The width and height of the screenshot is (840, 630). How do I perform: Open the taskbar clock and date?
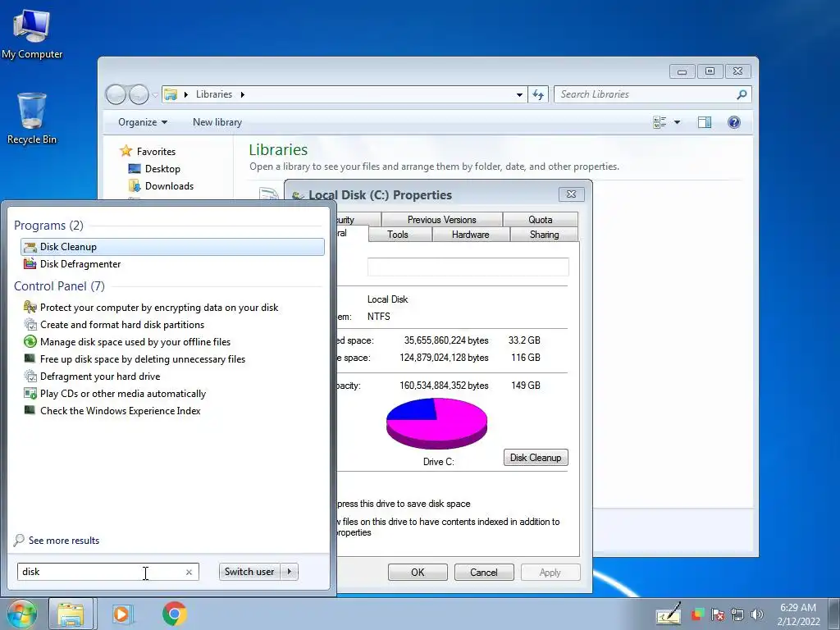click(x=798, y=614)
